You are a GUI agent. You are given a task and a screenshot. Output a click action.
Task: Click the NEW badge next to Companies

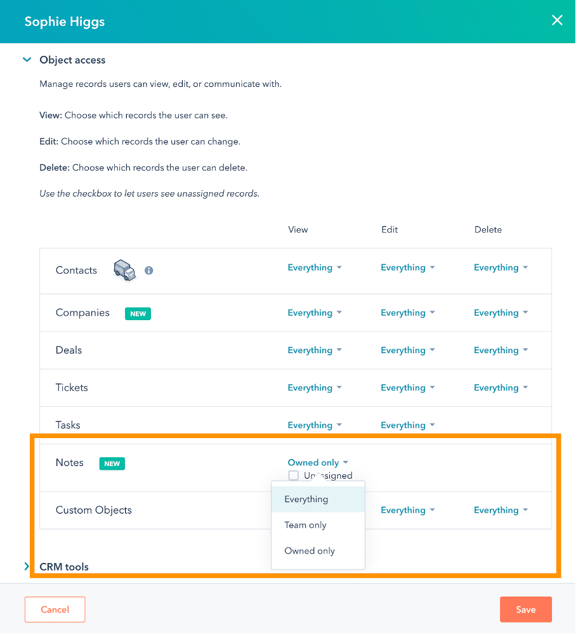point(138,313)
